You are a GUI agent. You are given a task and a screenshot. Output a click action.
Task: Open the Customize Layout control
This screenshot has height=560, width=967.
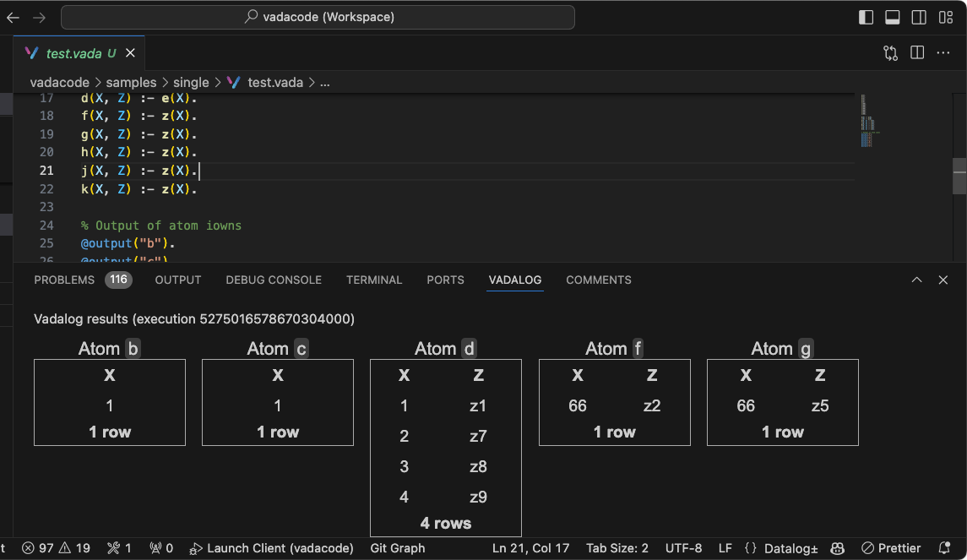pos(946,17)
